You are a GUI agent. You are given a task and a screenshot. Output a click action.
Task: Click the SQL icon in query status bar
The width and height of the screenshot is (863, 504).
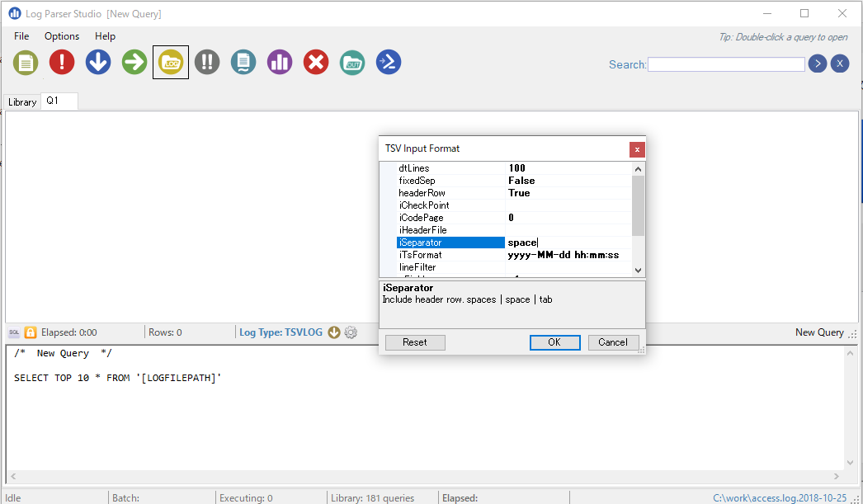(14, 332)
